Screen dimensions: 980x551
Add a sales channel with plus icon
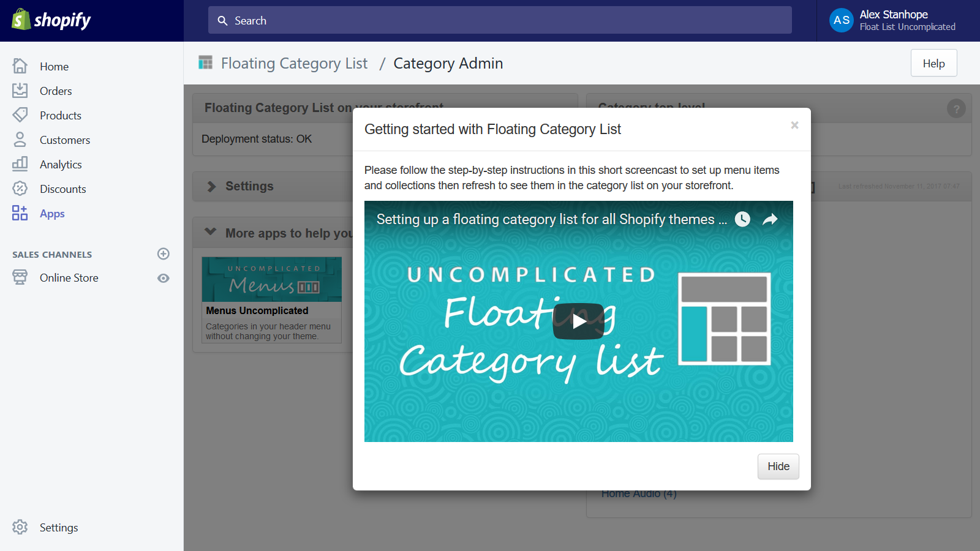(x=164, y=253)
